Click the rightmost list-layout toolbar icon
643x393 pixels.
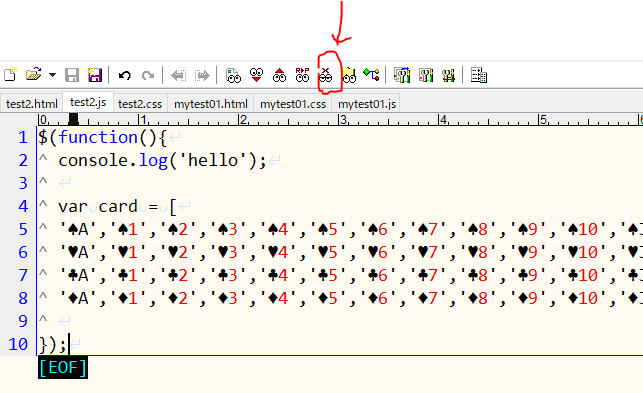click(x=479, y=75)
